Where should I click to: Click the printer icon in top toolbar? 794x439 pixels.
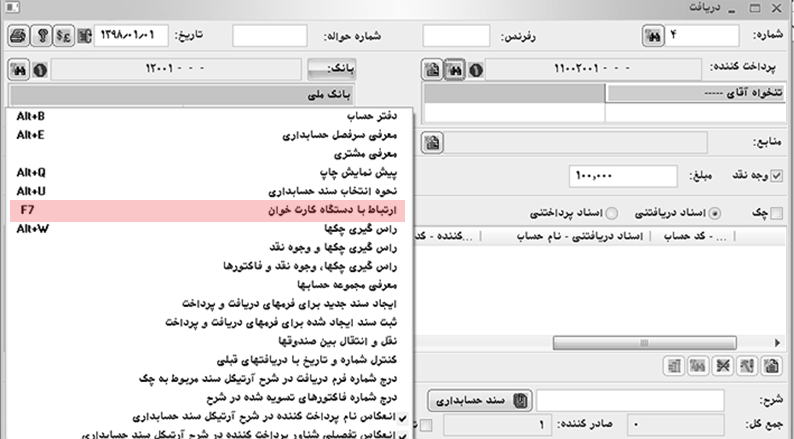pos(17,36)
